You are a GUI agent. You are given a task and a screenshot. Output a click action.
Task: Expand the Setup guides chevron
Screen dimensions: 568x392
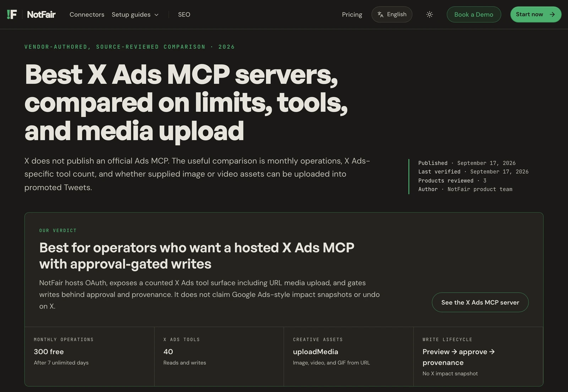tap(157, 15)
